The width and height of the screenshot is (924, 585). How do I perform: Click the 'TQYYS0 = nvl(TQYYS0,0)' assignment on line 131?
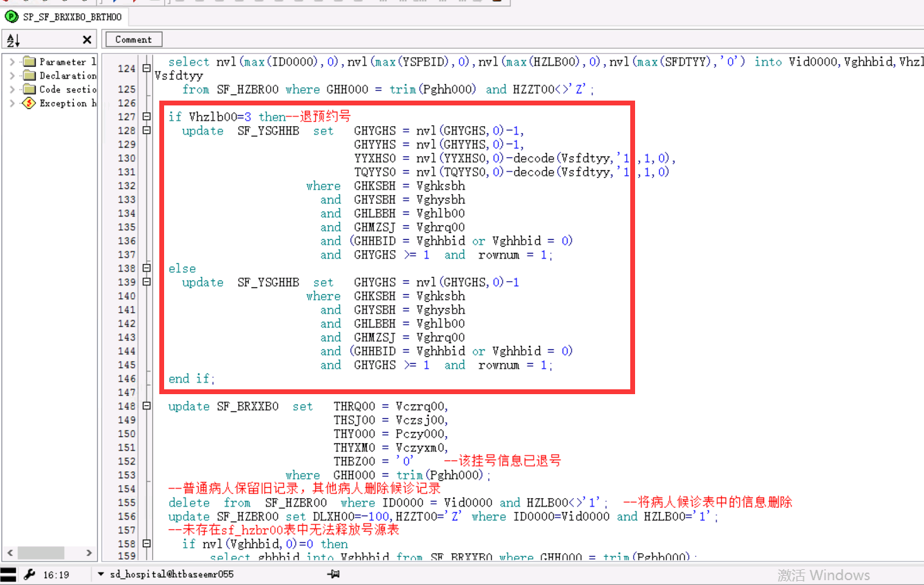[x=430, y=172]
